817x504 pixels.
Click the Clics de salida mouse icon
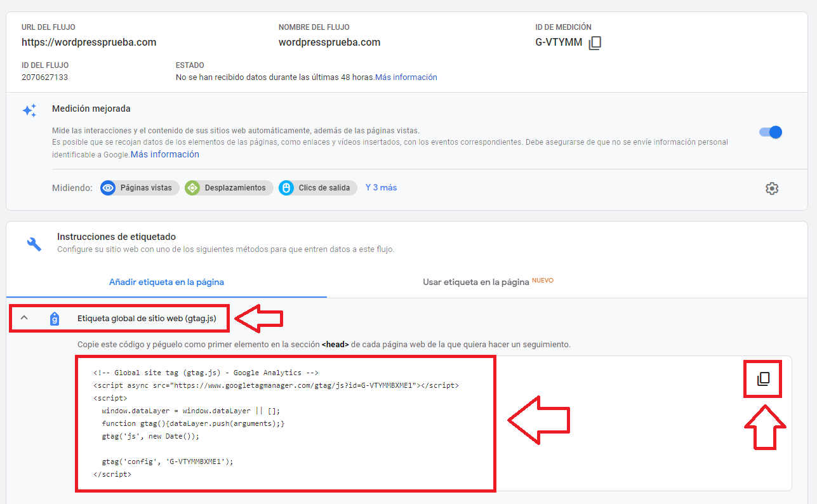[x=286, y=188]
